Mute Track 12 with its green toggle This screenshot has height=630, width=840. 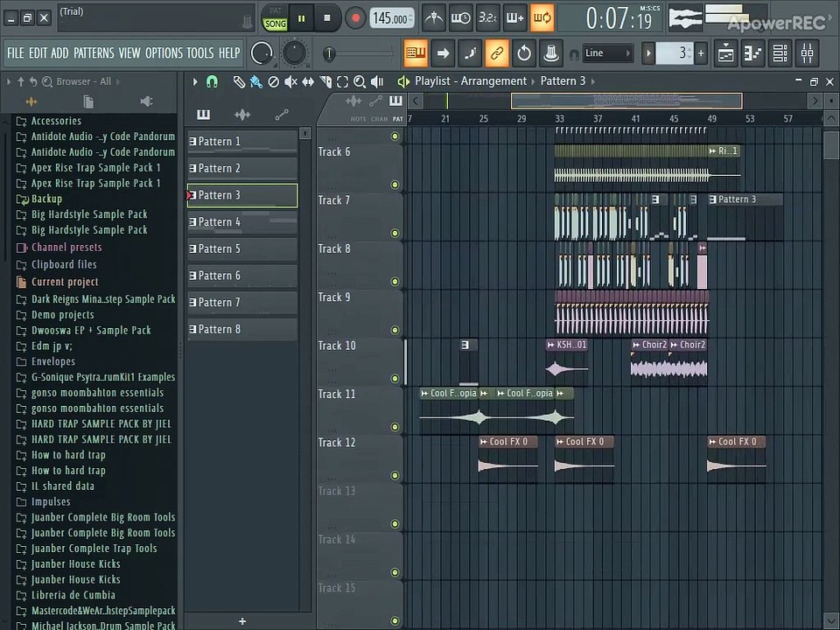click(395, 475)
